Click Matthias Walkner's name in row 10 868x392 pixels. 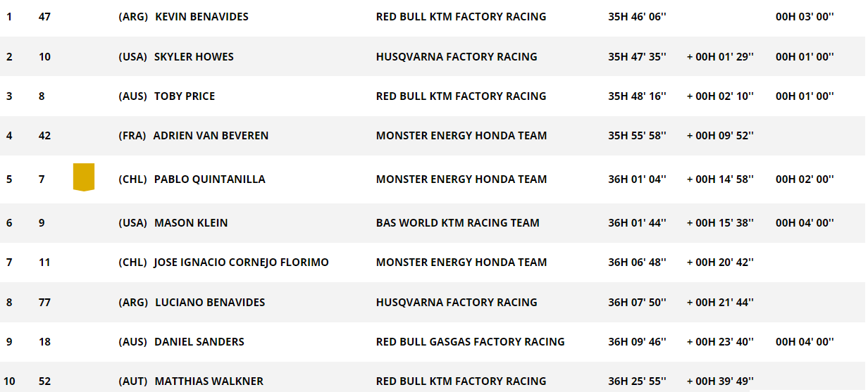coord(209,381)
